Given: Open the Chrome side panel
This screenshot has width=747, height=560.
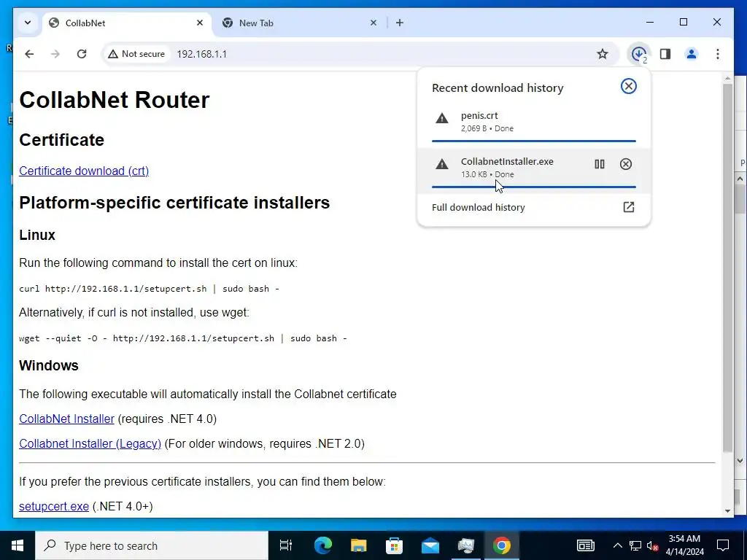Looking at the screenshot, I should [x=665, y=54].
